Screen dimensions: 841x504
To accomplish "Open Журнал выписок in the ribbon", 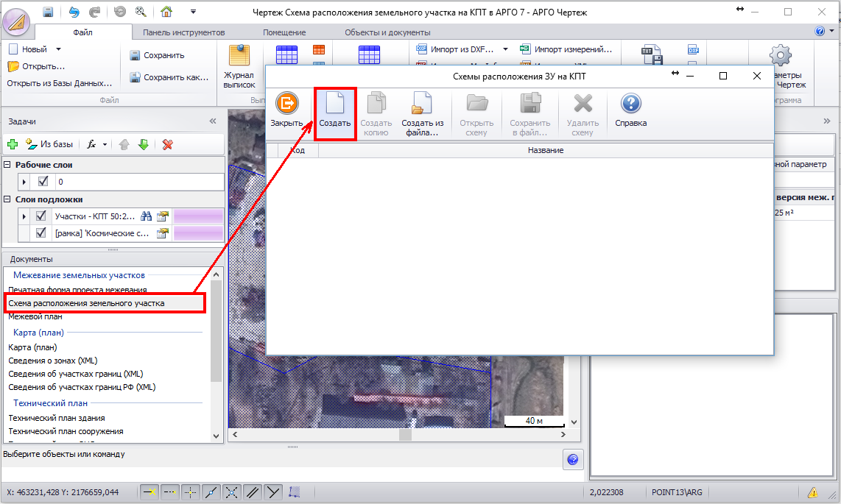I will point(239,65).
